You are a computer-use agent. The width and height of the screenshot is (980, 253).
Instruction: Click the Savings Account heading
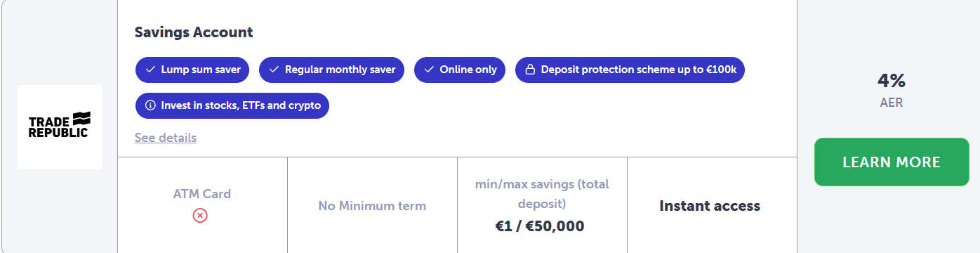point(194,32)
